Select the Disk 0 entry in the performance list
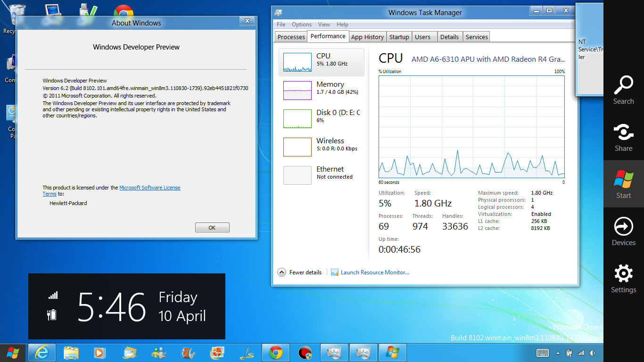Screen dimensions: 644x362 (322, 118)
